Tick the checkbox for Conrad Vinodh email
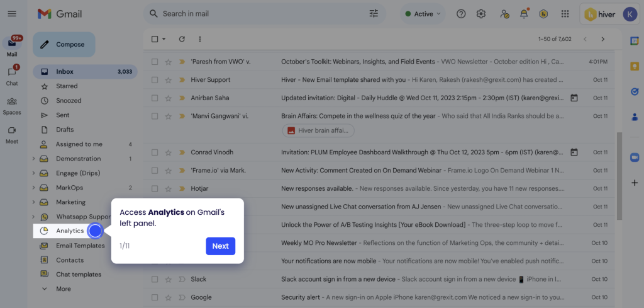This screenshot has height=308, width=644. tap(155, 152)
